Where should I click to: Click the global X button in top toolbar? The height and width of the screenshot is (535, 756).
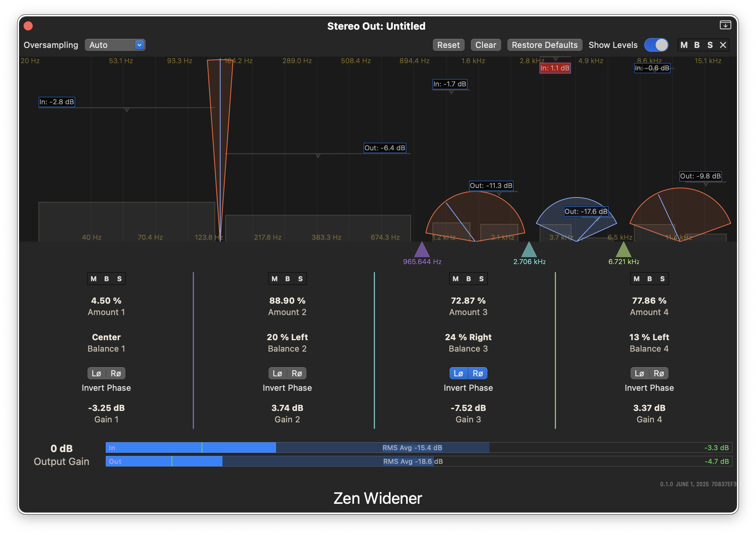click(723, 45)
